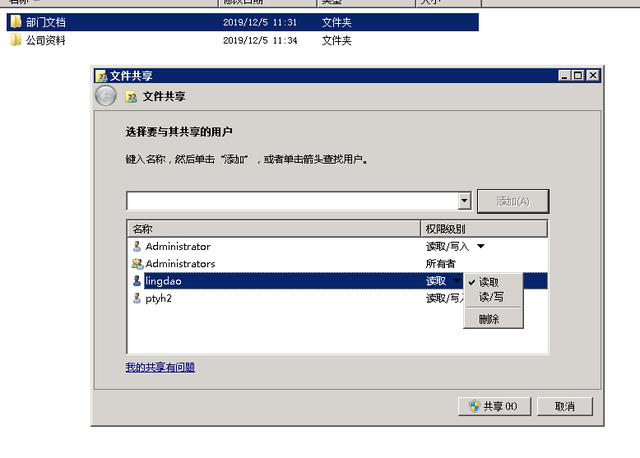Viewport: 640px width, 458px height.
Task: Maximize the 文件共享 dialog
Action: pos(578,76)
